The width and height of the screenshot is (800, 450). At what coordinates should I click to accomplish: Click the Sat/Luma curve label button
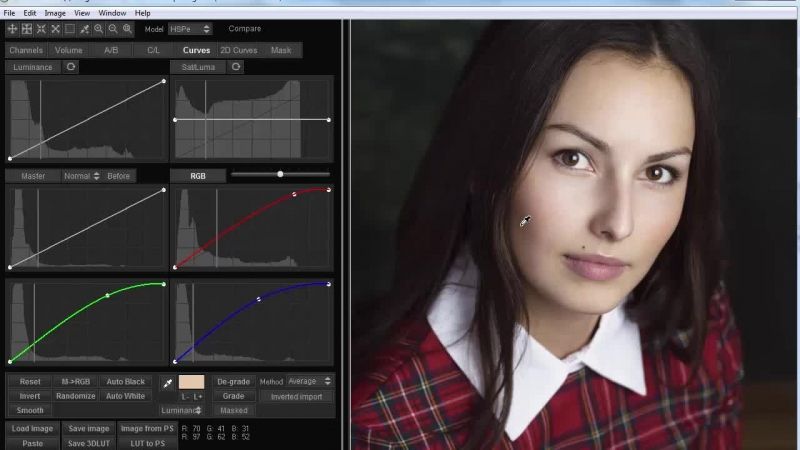[198, 67]
